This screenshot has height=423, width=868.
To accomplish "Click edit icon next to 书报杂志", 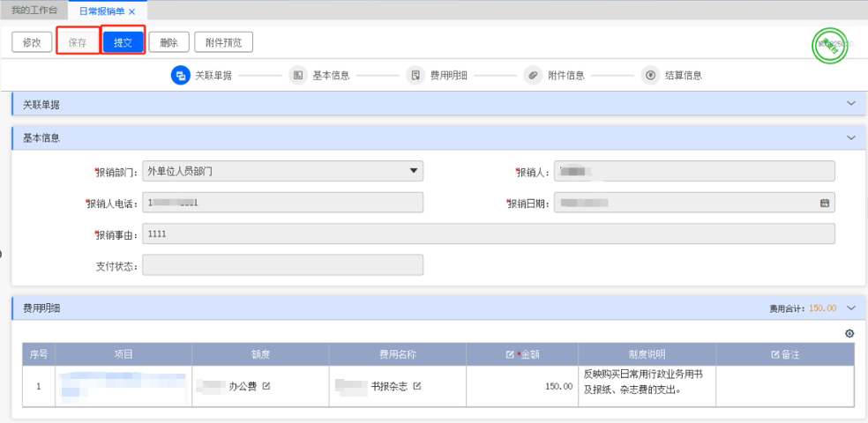I will click(x=417, y=386).
